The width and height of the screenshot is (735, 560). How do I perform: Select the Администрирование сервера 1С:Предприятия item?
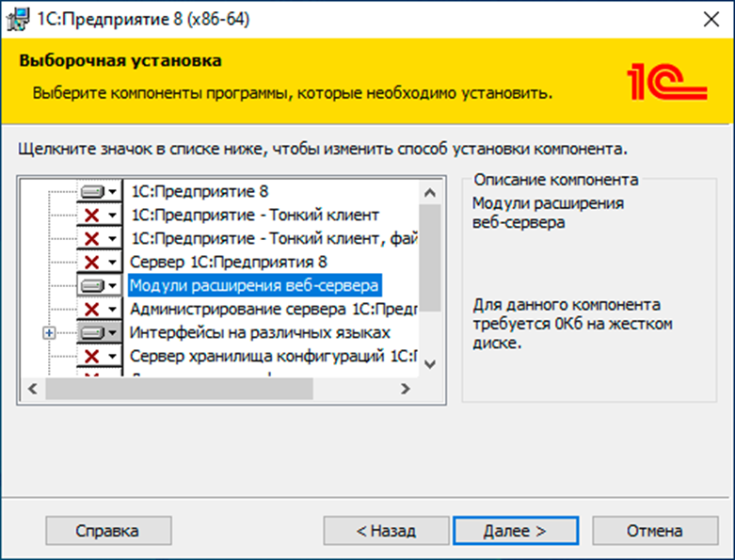pos(273,309)
